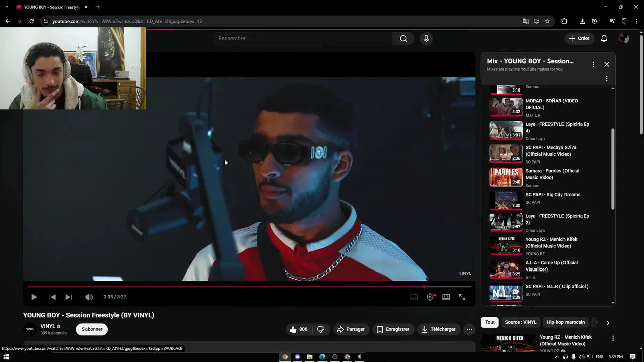The height and width of the screenshot is (362, 644).
Task: Open the YouTube account avatar menu
Action: click(624, 38)
